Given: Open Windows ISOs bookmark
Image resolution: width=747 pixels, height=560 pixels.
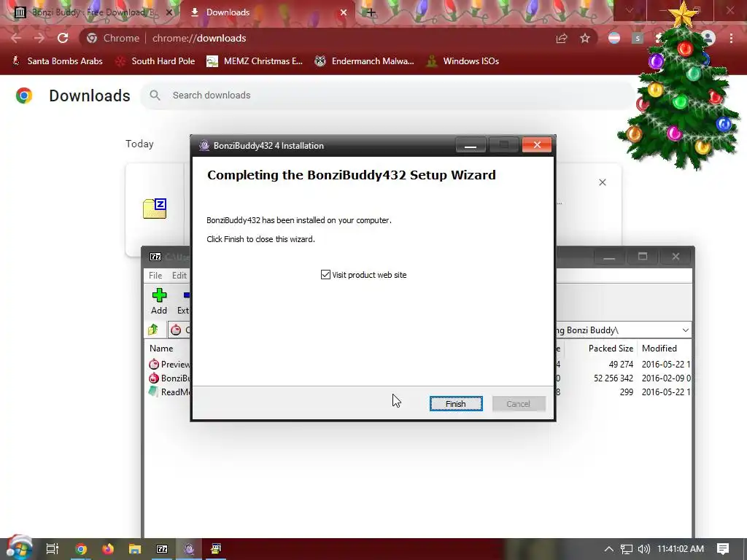Looking at the screenshot, I should (x=462, y=61).
